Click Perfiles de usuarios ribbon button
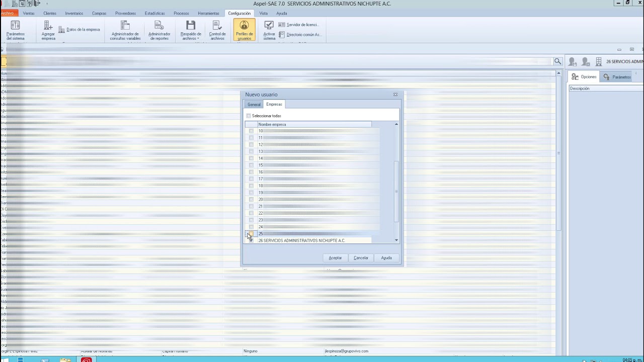 244,30
